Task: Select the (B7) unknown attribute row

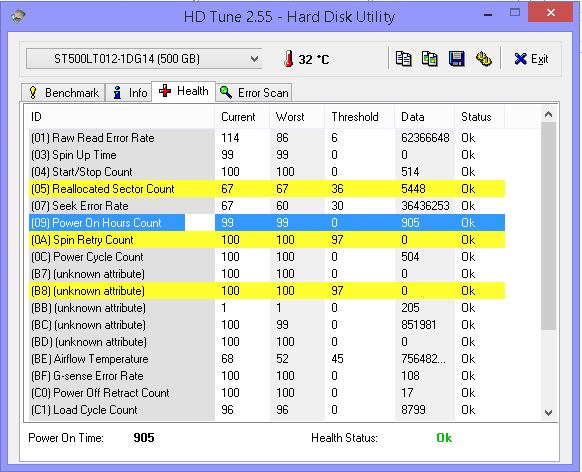Action: pyautogui.click(x=267, y=274)
